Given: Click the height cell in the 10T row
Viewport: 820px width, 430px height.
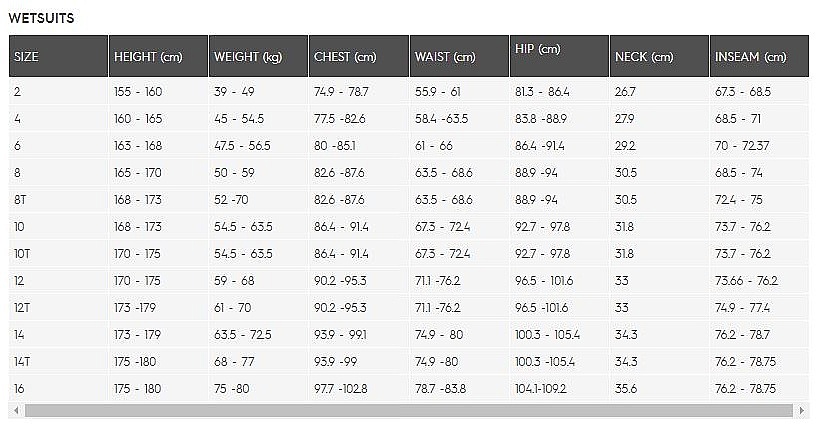Looking at the screenshot, I should click(138, 254).
